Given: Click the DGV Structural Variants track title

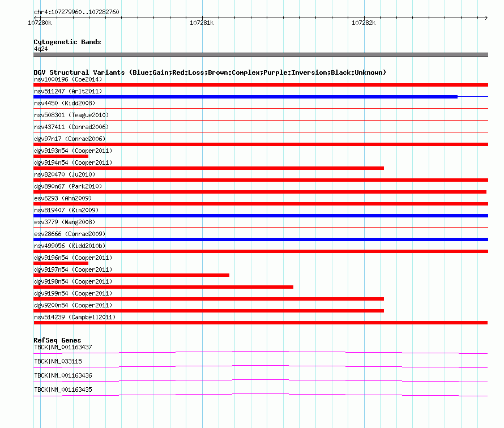Looking at the screenshot, I should click(x=210, y=72).
